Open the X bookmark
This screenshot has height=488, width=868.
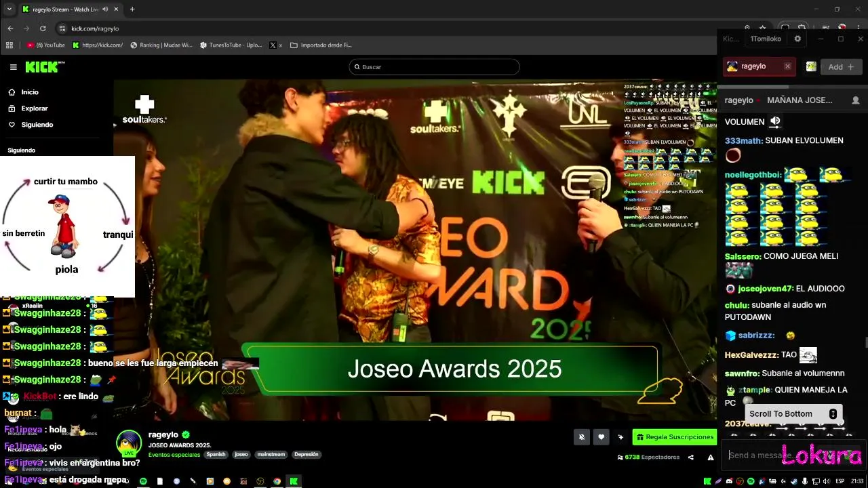click(275, 45)
